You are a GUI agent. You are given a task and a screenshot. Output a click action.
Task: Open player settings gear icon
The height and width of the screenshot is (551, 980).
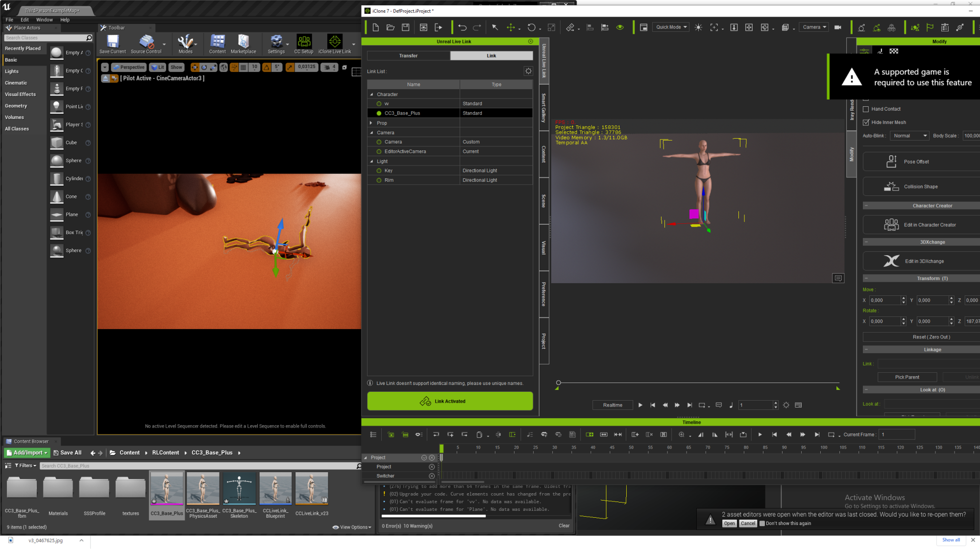click(786, 405)
